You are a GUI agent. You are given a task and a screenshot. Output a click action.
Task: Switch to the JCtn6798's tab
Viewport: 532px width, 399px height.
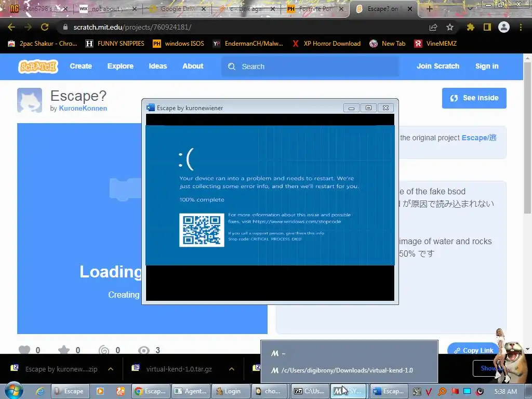[x=37, y=9]
